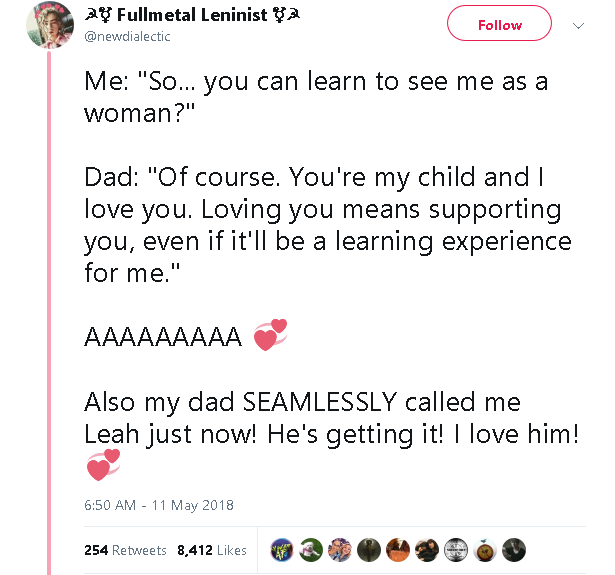
Task: View the 8,412 Likes list
Action: pos(212,550)
